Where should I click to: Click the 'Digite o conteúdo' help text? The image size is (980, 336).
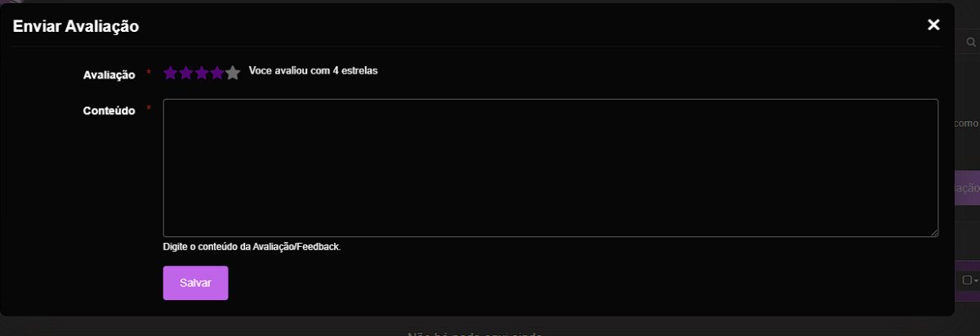[252, 246]
